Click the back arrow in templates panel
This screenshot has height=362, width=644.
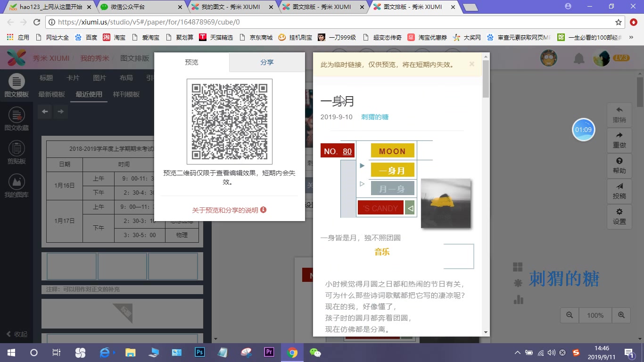[x=45, y=112]
